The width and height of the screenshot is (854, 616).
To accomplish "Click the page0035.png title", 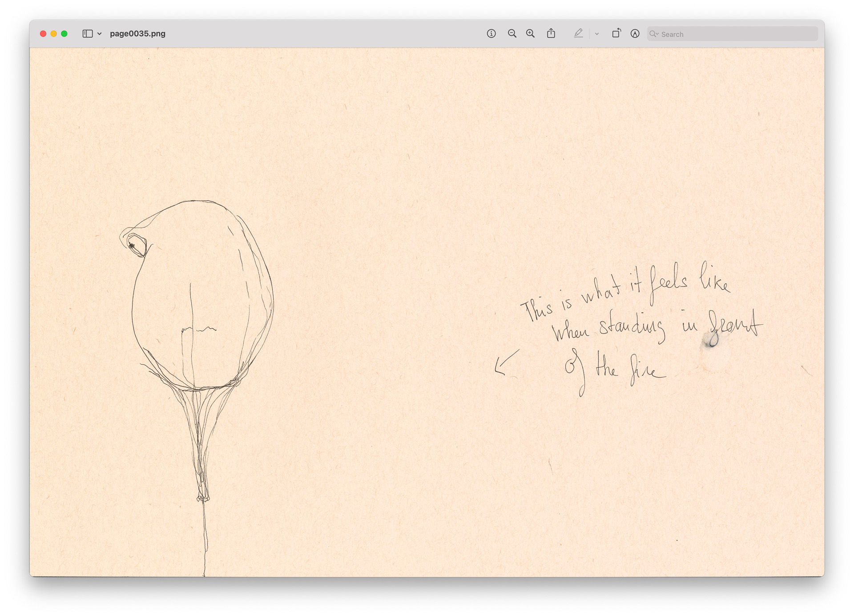I will (138, 33).
